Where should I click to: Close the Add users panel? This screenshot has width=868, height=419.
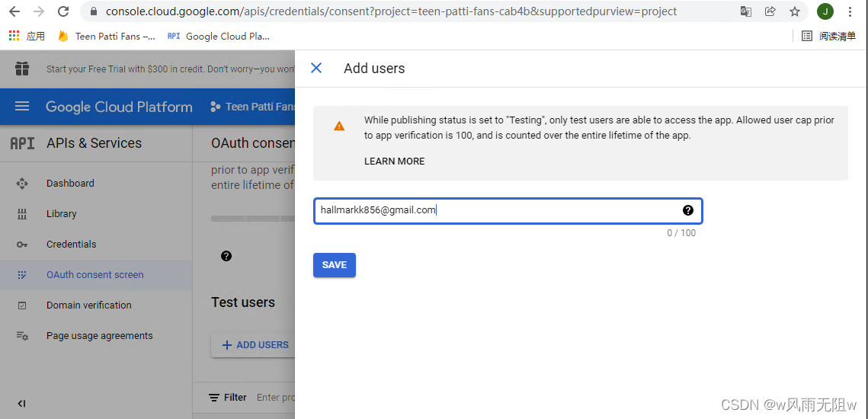(x=316, y=68)
